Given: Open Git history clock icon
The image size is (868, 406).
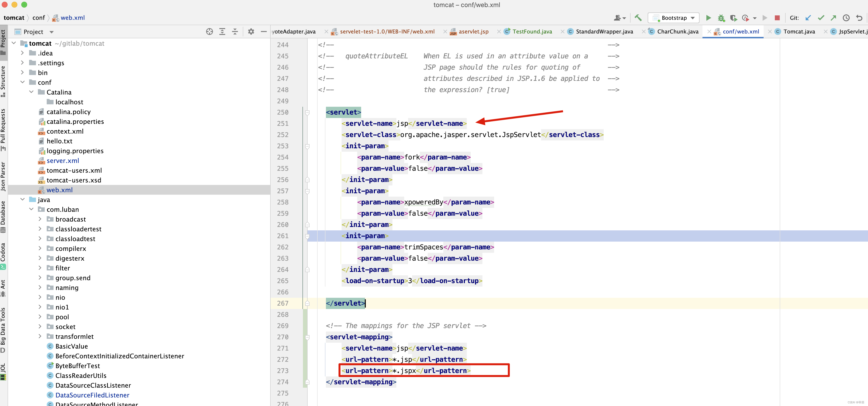Looking at the screenshot, I should coord(846,18).
